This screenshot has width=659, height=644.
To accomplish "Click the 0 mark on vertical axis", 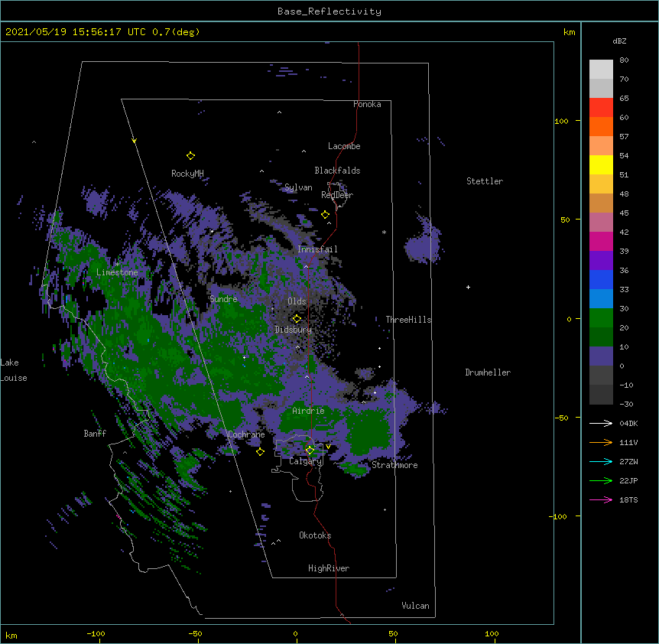I will [x=569, y=320].
